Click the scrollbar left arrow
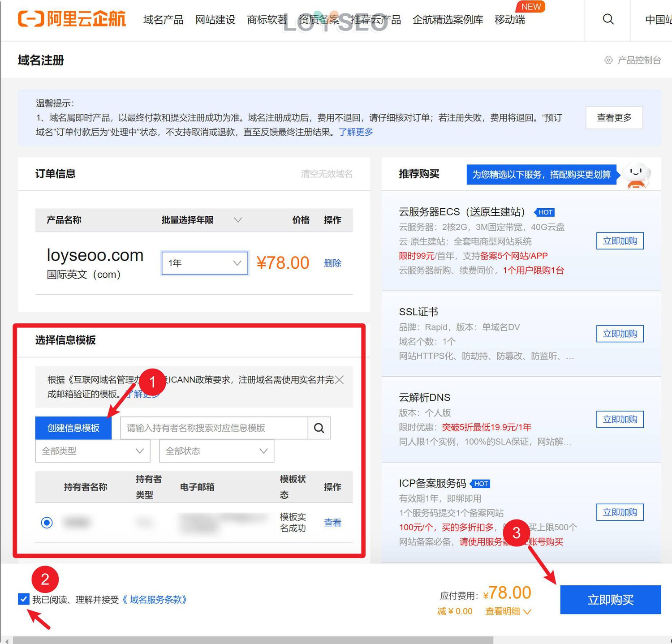 click(x=6, y=640)
